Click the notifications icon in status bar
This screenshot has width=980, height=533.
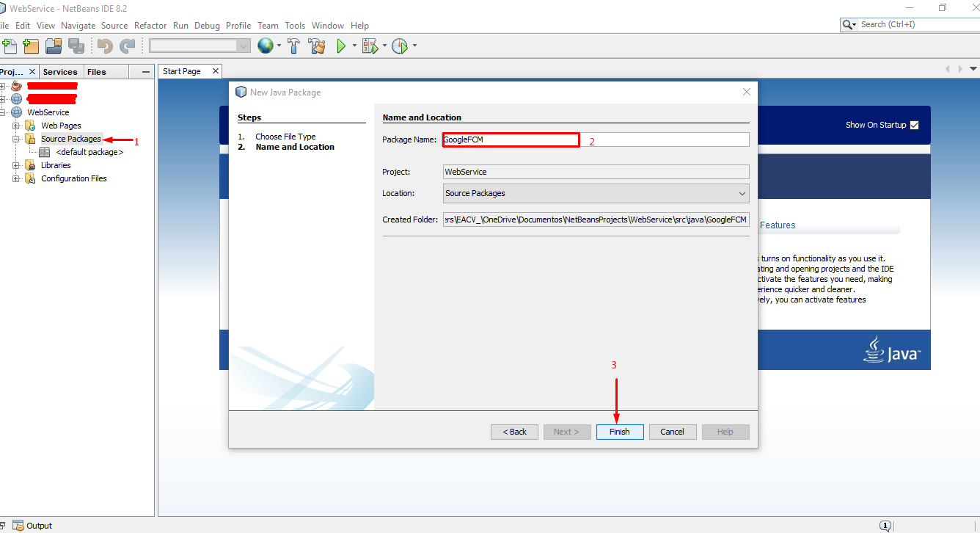[885, 526]
